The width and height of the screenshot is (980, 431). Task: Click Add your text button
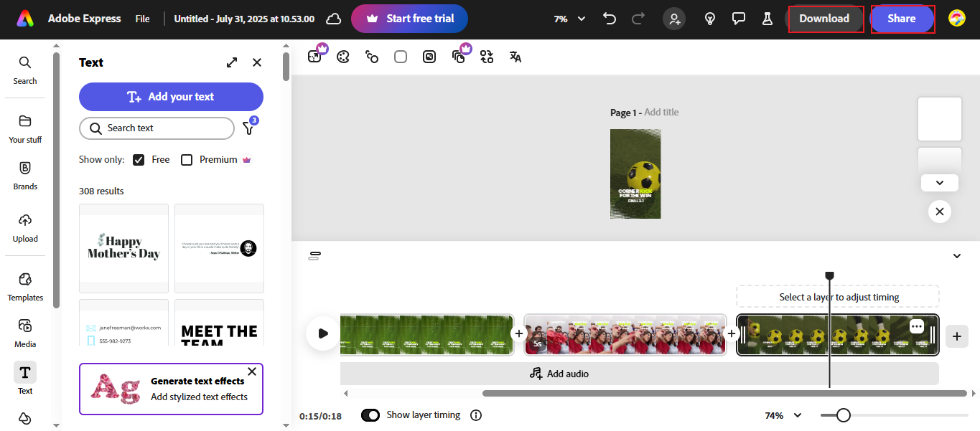pos(171,97)
